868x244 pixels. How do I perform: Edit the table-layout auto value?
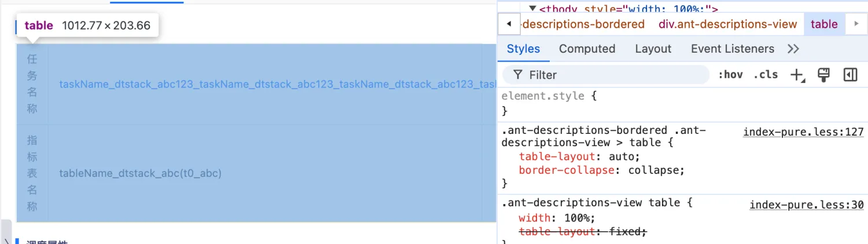[x=623, y=156]
